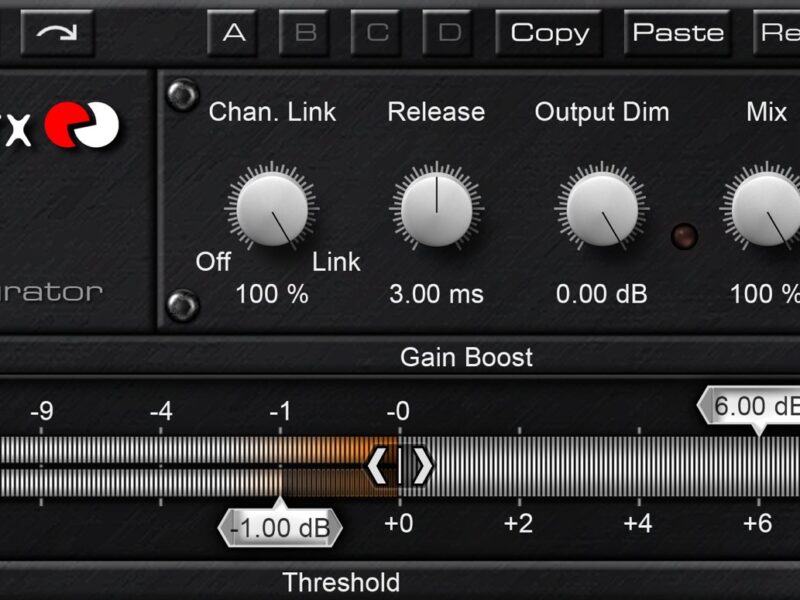
Task: Switch to preset slot B
Action: (x=305, y=32)
